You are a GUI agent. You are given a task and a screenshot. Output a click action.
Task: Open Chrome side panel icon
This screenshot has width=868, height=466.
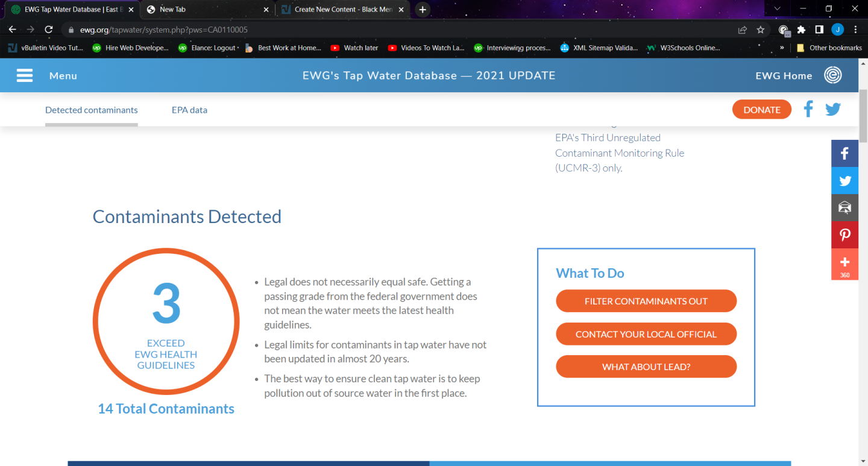click(x=819, y=30)
